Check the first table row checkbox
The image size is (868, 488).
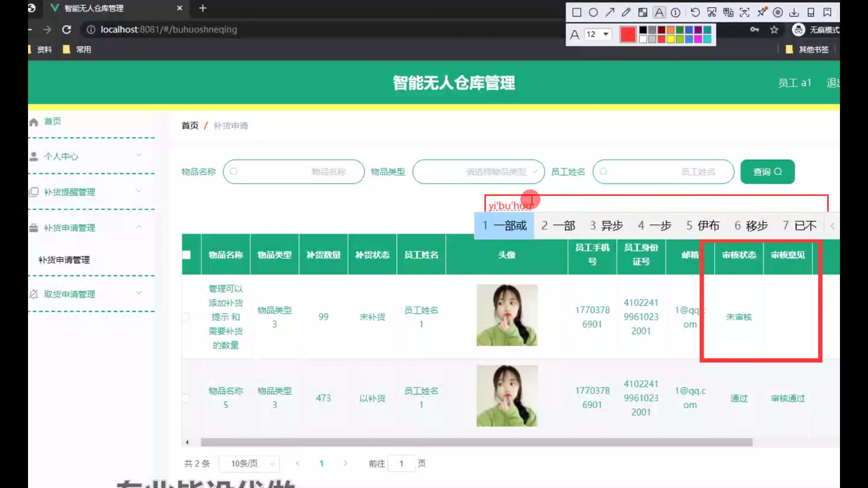click(x=186, y=317)
